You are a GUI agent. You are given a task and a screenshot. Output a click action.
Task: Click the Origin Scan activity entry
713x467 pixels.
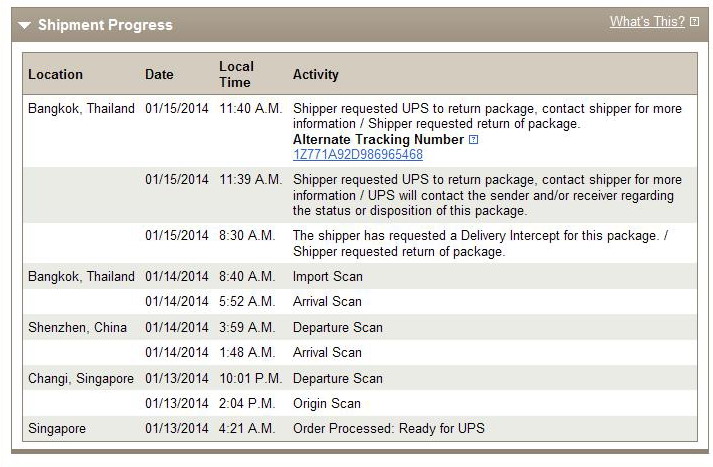click(x=326, y=403)
